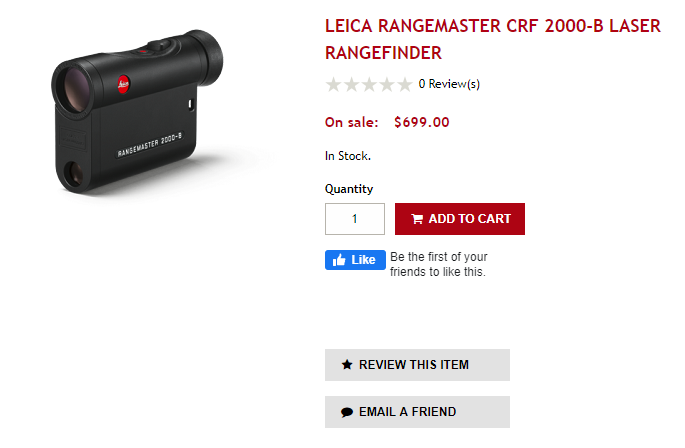Click the $699.00 sale price
The image size is (685, 448).
[422, 122]
